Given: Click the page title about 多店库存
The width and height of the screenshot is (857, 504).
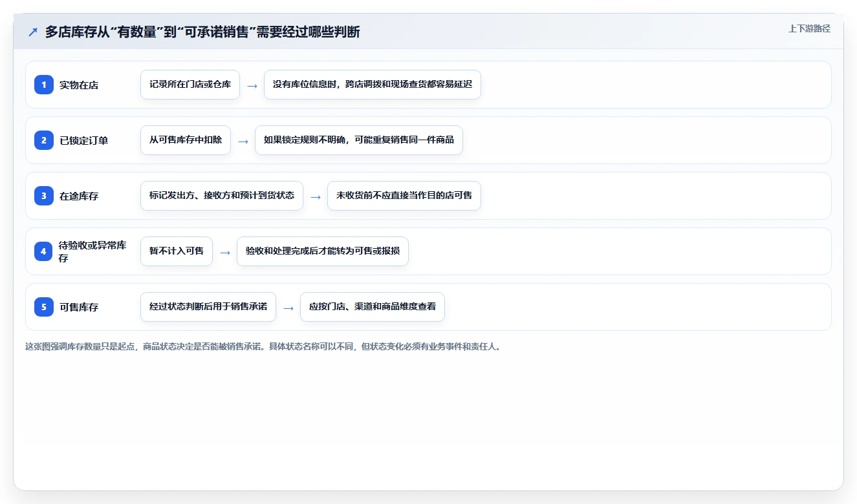Looking at the screenshot, I should point(202,32).
